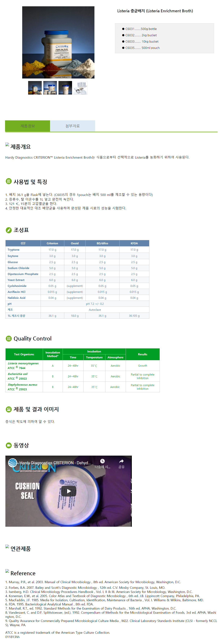Click the Criterion column header in table

52,243
